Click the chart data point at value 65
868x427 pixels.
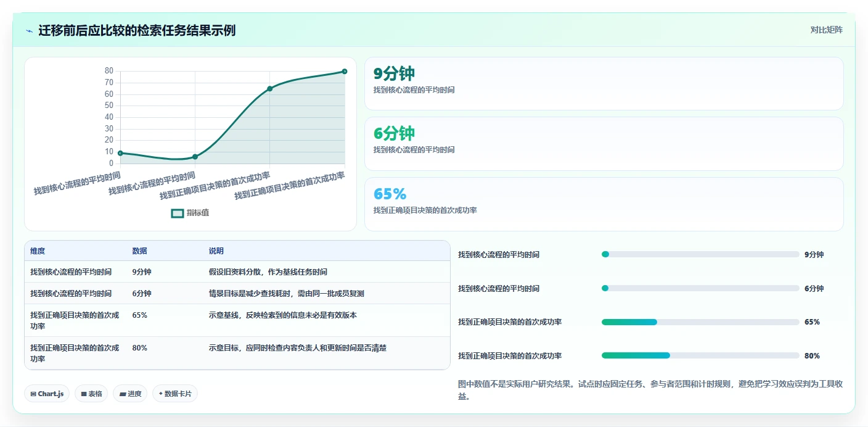click(269, 89)
